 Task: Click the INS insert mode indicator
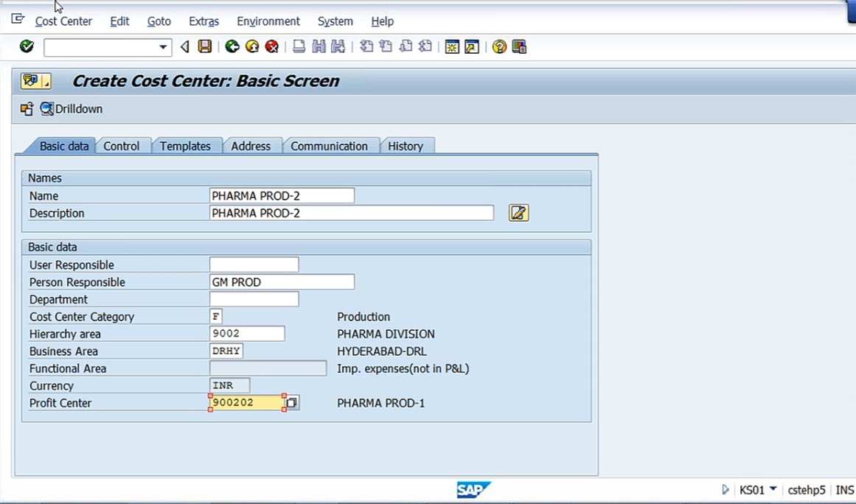tap(844, 490)
